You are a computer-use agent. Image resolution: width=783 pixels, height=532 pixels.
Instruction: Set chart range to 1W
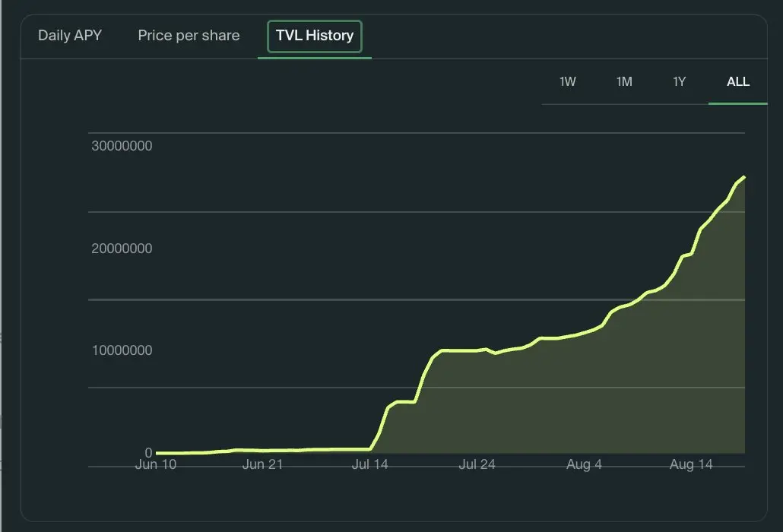568,82
